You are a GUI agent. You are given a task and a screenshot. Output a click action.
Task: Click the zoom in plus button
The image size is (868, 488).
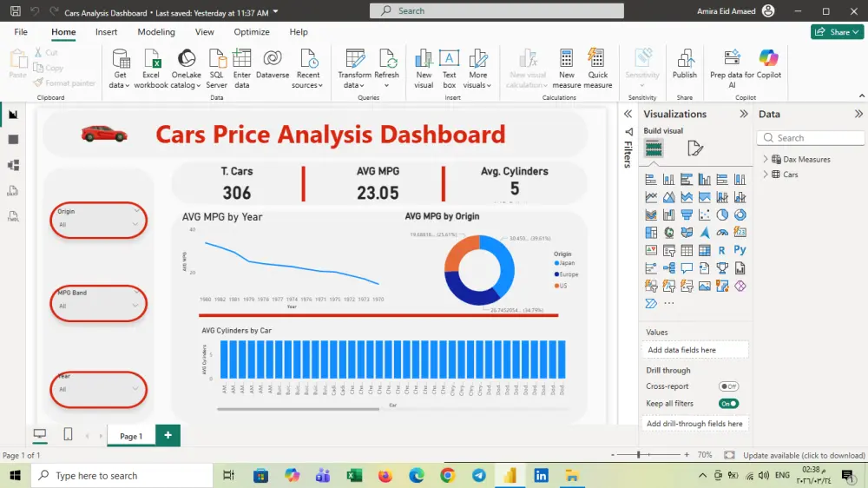click(687, 455)
